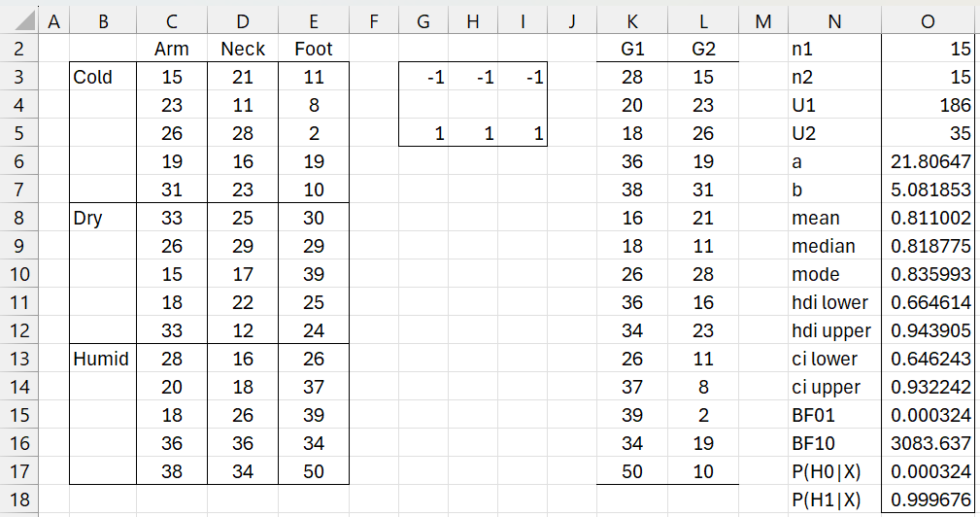The width and height of the screenshot is (980, 517).
Task: Select the P(H1|X) label cell
Action: (x=834, y=500)
